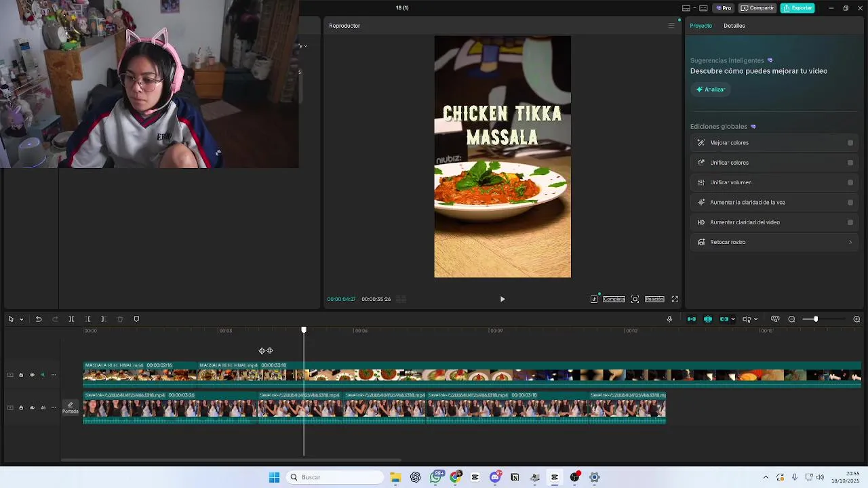Lock the MASSALA video track
The height and width of the screenshot is (488, 868).
click(21, 375)
